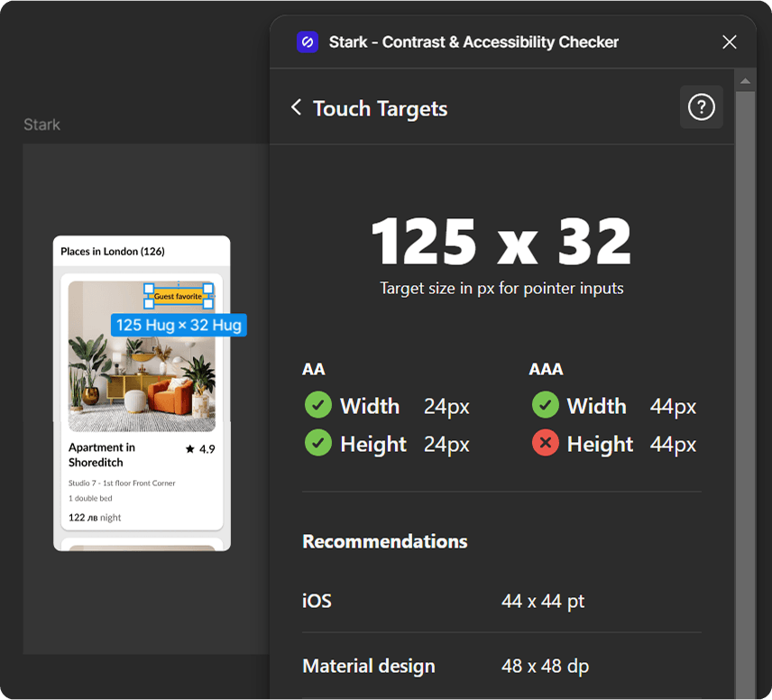772x700 pixels.
Task: Select the Stark frame label on canvas
Action: point(41,124)
